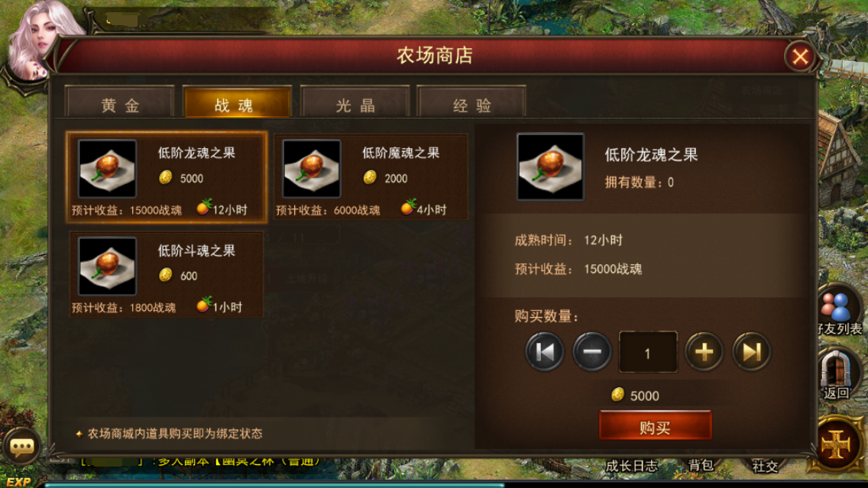Switch to the 黄金 tab
This screenshot has height=488, width=868.
click(120, 102)
